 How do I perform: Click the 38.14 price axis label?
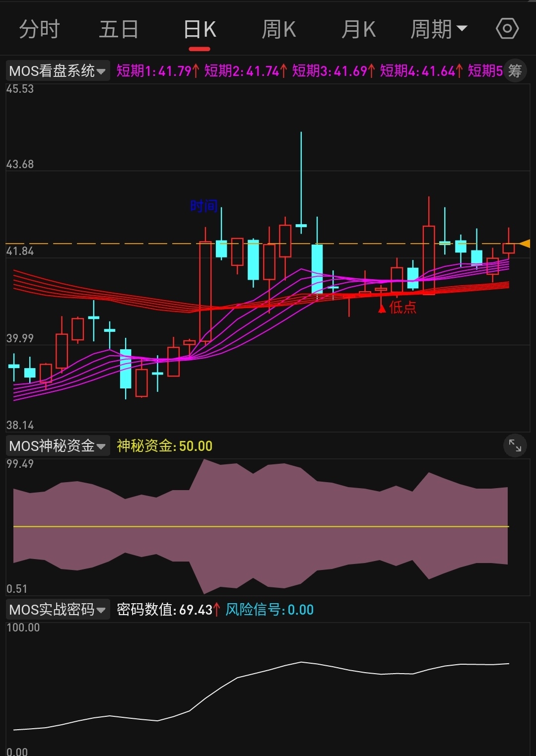(20, 425)
